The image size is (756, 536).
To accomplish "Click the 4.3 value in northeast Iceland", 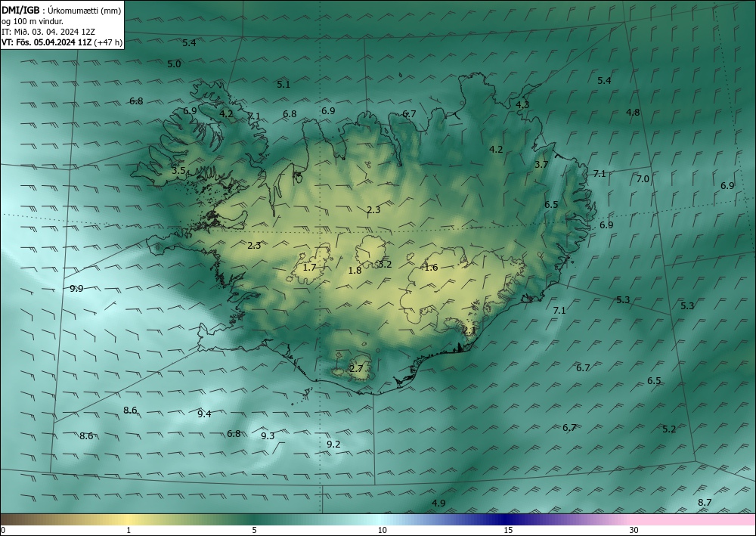I will (x=522, y=104).
